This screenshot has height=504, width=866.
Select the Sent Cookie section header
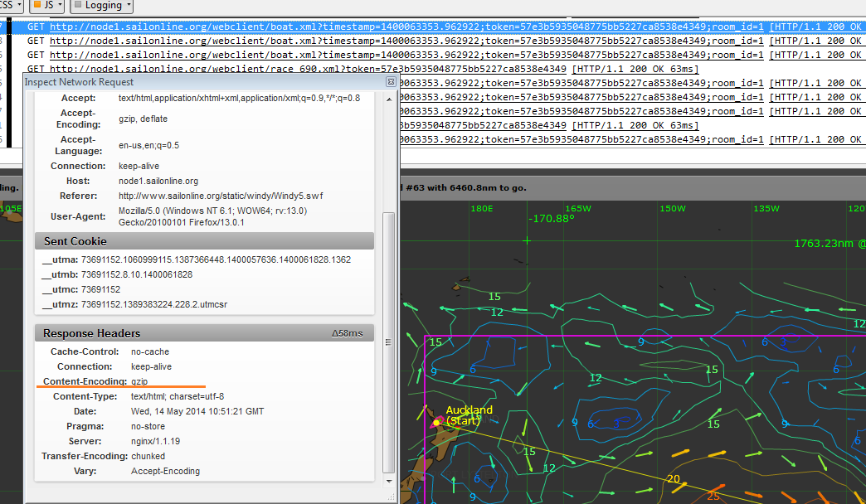204,241
